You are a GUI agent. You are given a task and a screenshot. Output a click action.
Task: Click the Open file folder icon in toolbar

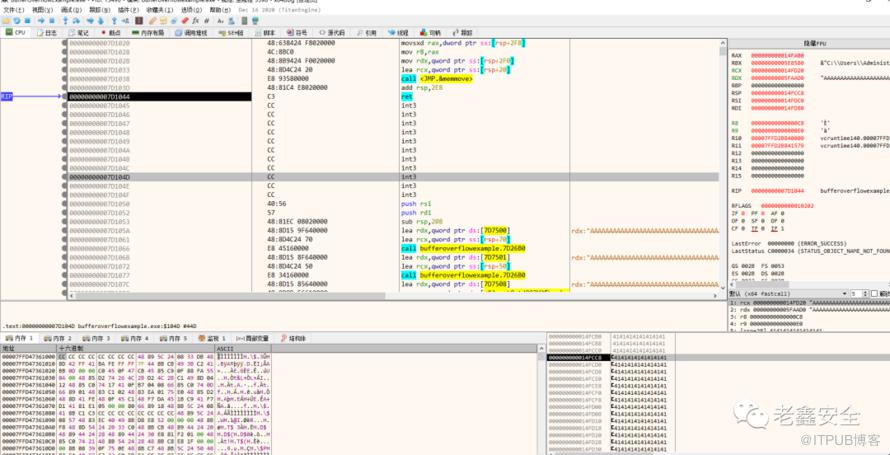[x=6, y=20]
